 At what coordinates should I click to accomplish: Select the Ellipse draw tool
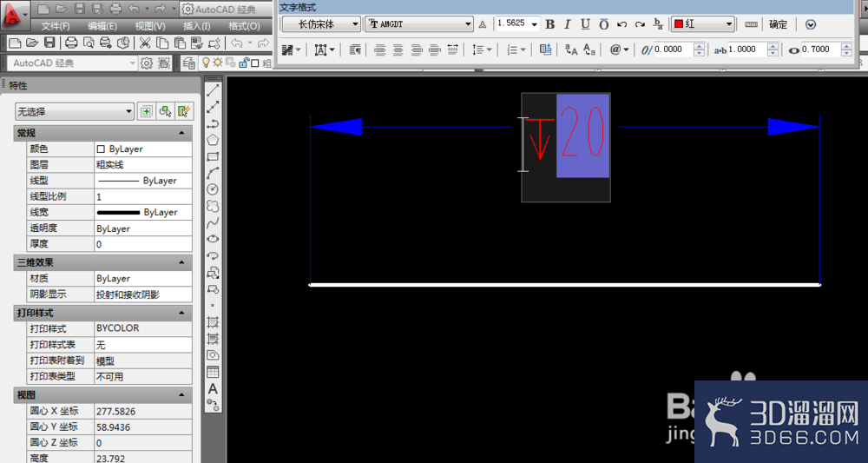(x=214, y=239)
